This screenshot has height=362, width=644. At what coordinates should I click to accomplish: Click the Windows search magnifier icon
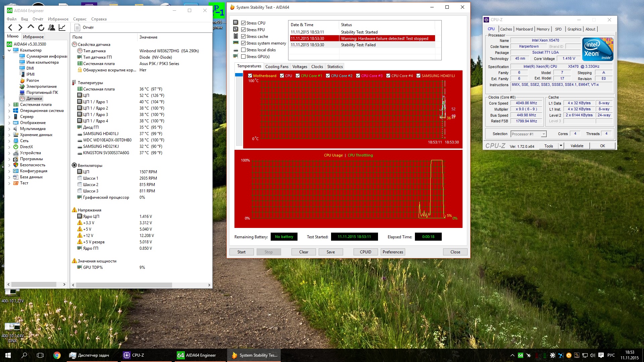pyautogui.click(x=24, y=355)
